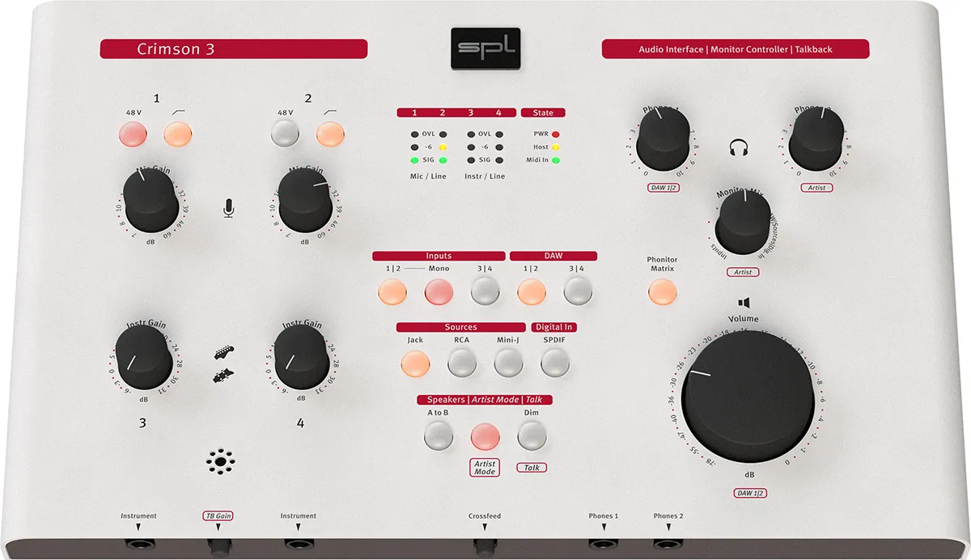The image size is (971, 560).
Task: Click the Digital In red header label
Action: pos(553,327)
